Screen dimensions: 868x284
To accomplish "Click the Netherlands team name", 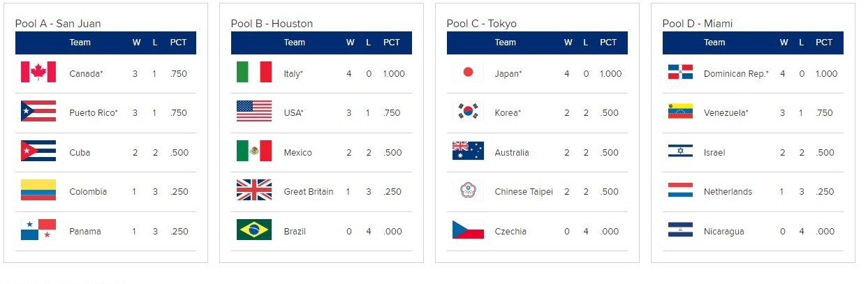I will (728, 191).
